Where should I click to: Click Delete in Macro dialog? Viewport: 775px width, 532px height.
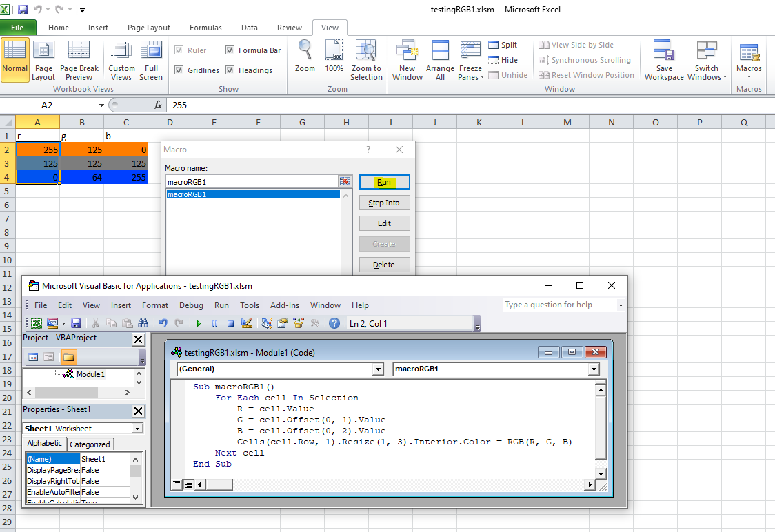click(384, 265)
